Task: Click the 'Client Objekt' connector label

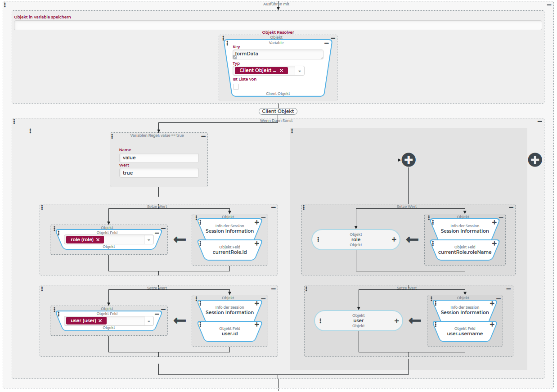Action: pos(278,111)
